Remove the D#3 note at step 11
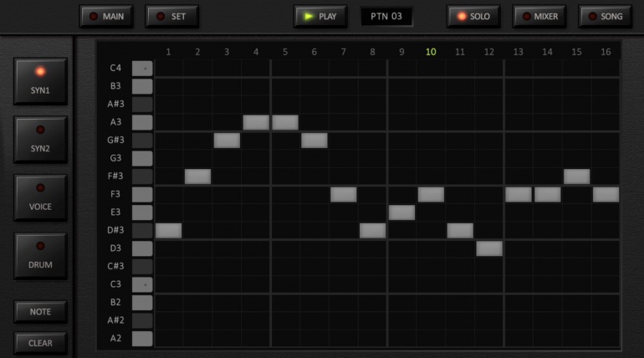 [x=460, y=231]
